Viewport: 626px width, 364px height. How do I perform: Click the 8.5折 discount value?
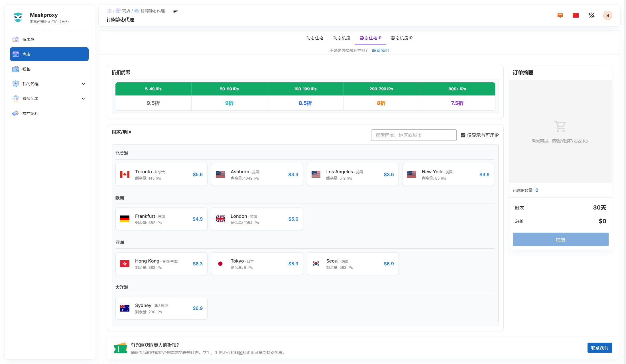pos(305,103)
